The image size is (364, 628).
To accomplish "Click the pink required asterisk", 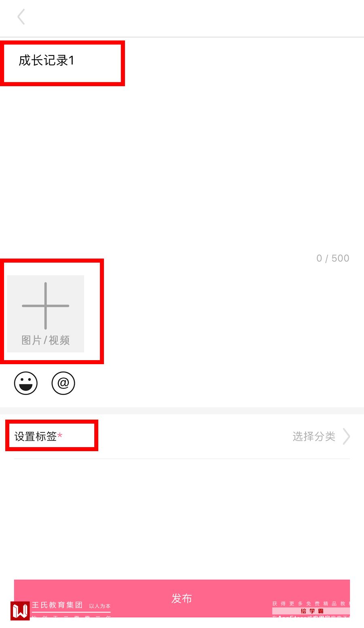I will click(x=60, y=435).
